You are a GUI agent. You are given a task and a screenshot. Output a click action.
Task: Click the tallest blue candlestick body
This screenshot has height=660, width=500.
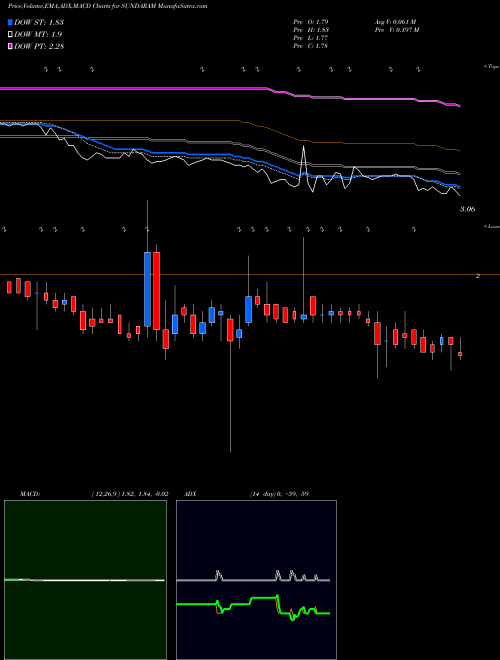147,289
